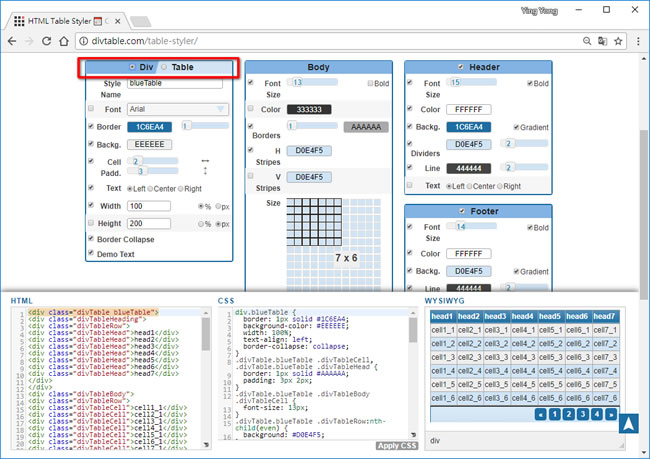Enable Bold for body font
The height and width of the screenshot is (459, 650).
click(370, 83)
